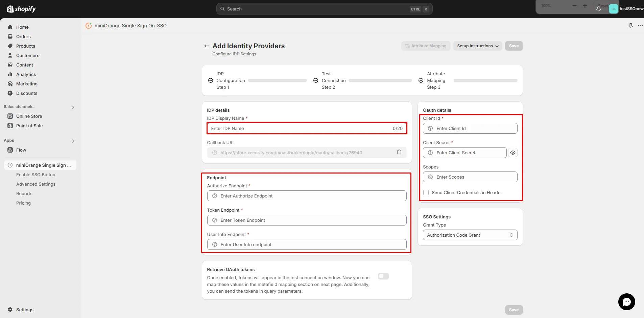Copy Callback URL with clipboard icon
The image size is (644, 318).
399,152
